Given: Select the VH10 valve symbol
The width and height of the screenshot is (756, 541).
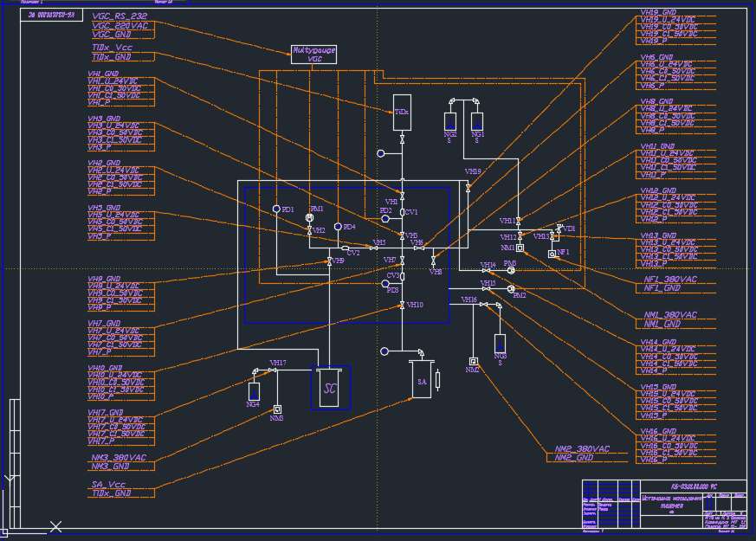Looking at the screenshot, I should [402, 306].
